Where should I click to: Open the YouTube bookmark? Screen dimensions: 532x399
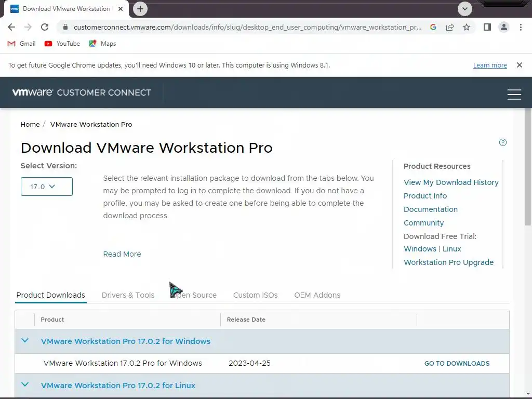[62, 44]
